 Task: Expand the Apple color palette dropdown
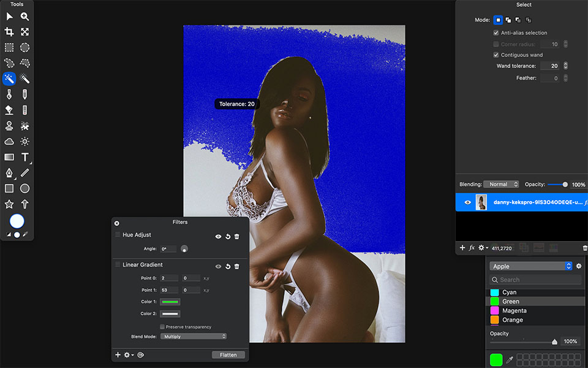click(x=531, y=266)
